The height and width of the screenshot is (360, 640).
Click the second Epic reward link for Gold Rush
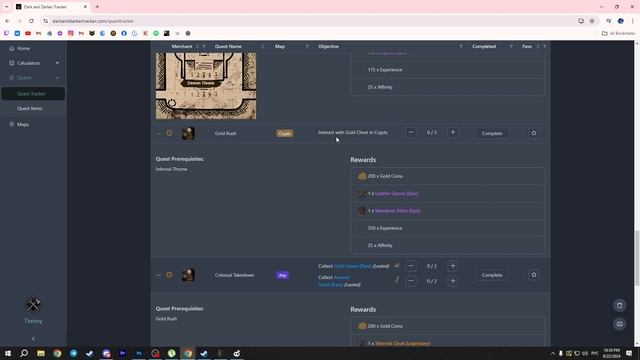(398, 211)
